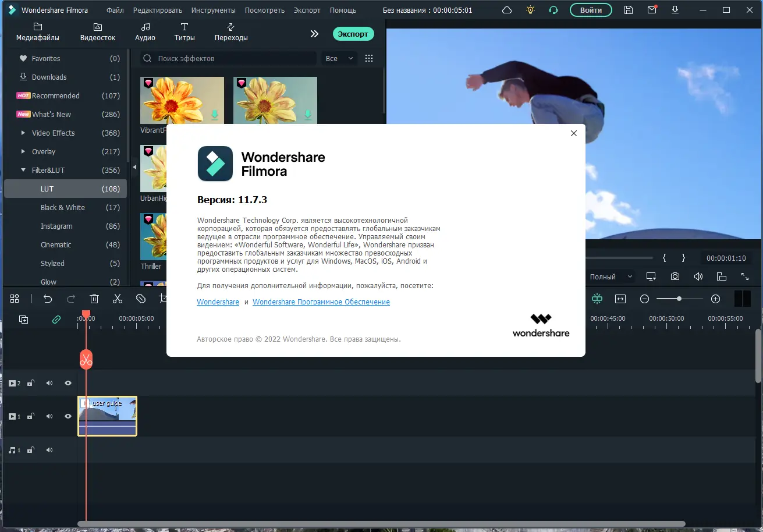Open the 'Полный' preview quality dropdown
The height and width of the screenshot is (532, 763).
click(x=611, y=276)
